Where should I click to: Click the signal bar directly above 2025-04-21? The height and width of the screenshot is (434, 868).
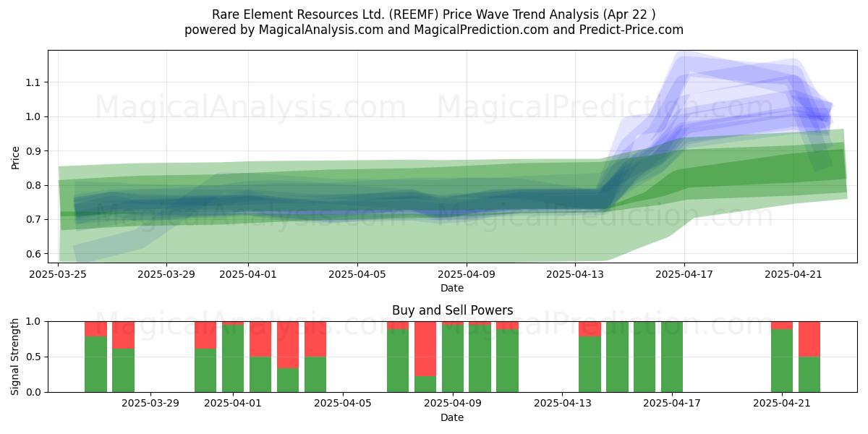[782, 357]
